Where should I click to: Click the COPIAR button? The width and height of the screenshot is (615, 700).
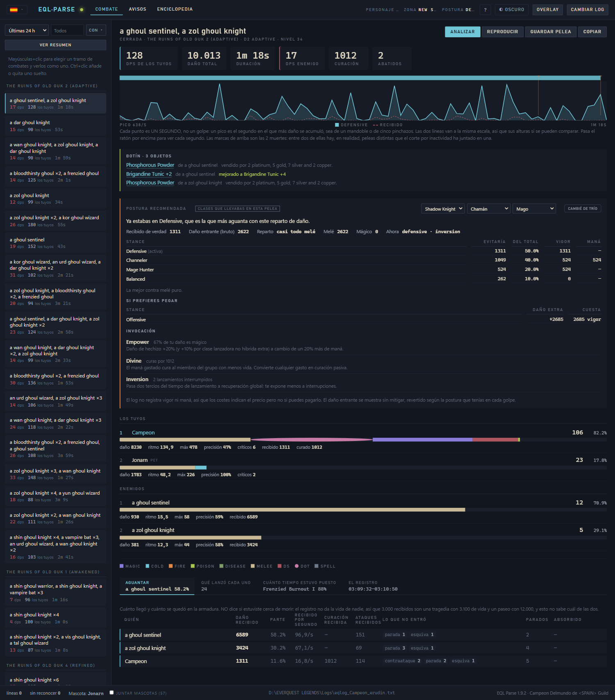click(592, 32)
